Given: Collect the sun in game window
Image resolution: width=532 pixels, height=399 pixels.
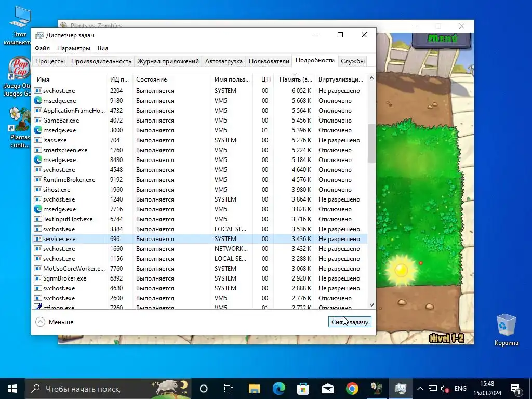Looking at the screenshot, I should [x=402, y=270].
